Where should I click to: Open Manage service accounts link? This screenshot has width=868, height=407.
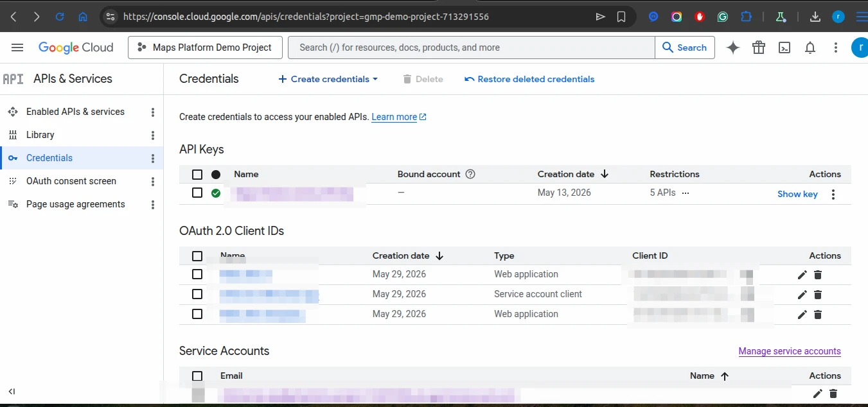(790, 351)
